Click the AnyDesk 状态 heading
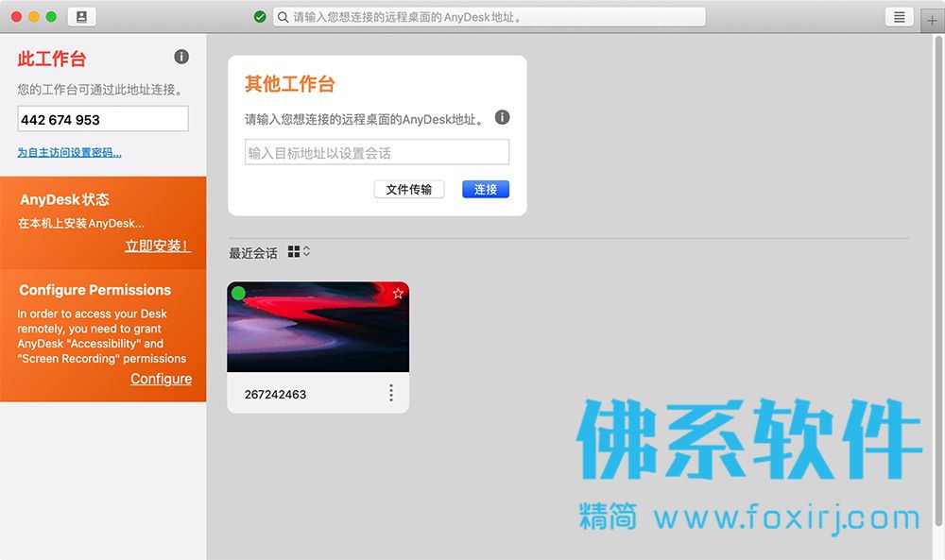This screenshot has width=945, height=560. pyautogui.click(x=64, y=199)
